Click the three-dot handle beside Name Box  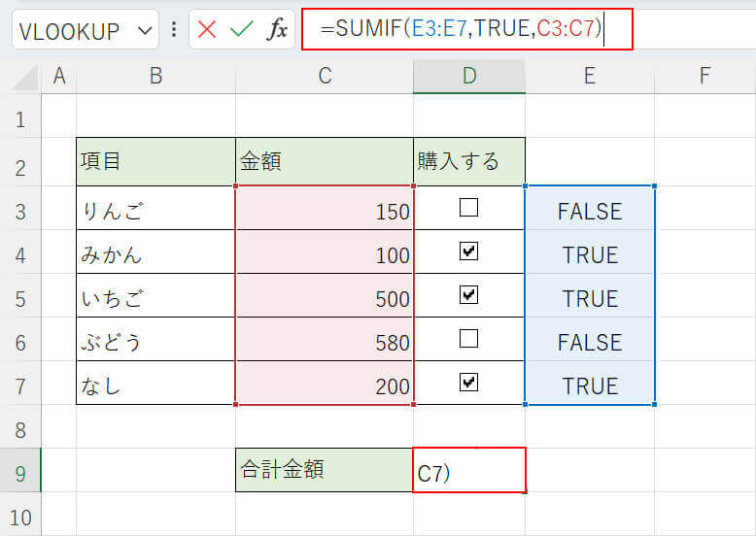click(x=174, y=29)
